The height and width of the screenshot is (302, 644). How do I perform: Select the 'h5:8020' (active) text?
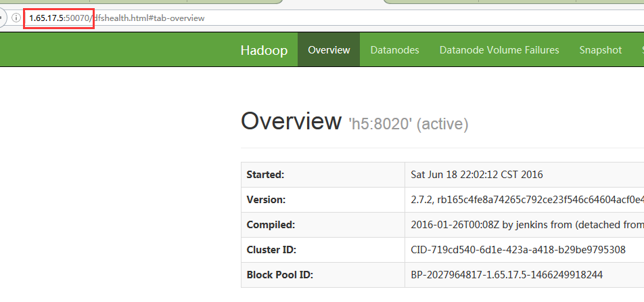click(409, 124)
